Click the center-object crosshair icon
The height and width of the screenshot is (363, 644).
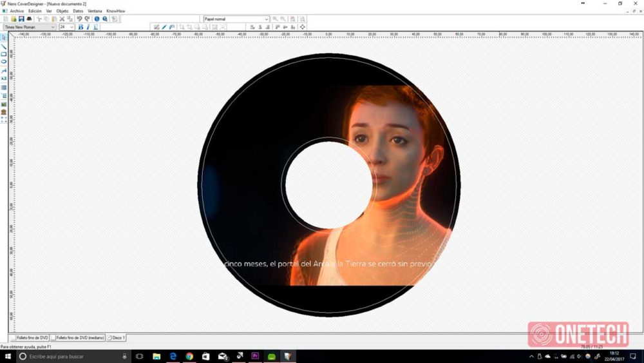tap(303, 27)
